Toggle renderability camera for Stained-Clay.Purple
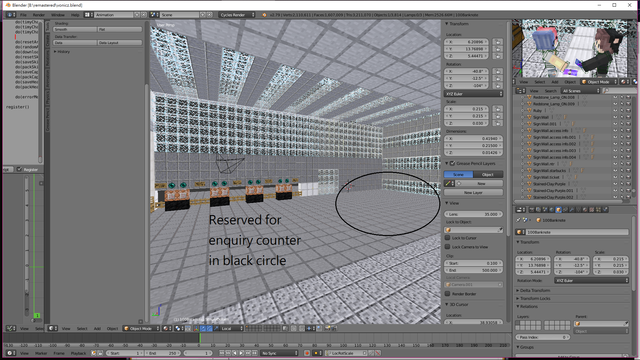The height and width of the screenshot is (360, 640). [628, 184]
